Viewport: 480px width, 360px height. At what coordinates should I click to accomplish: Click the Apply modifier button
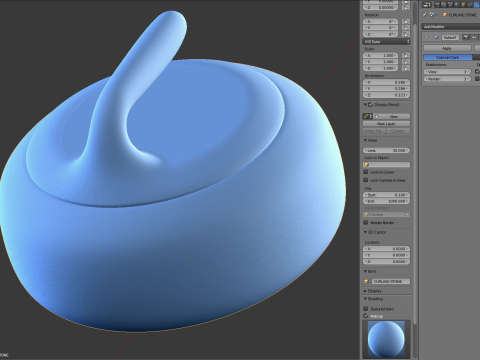[x=447, y=48]
